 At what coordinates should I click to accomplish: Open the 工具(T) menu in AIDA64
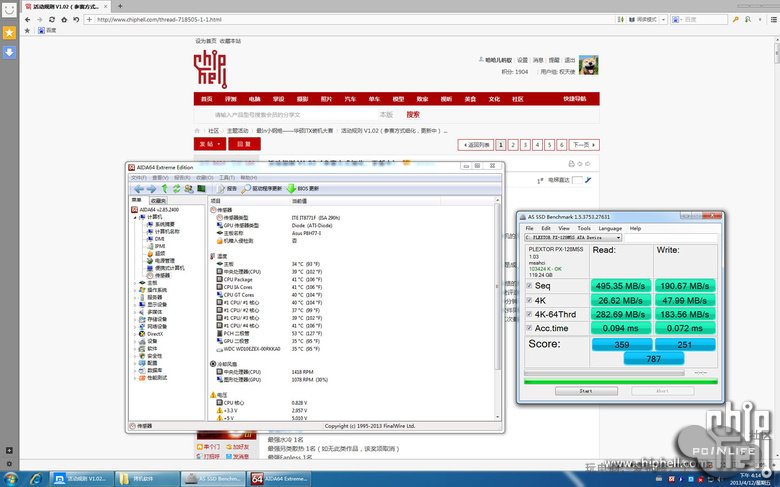pyautogui.click(x=227, y=178)
